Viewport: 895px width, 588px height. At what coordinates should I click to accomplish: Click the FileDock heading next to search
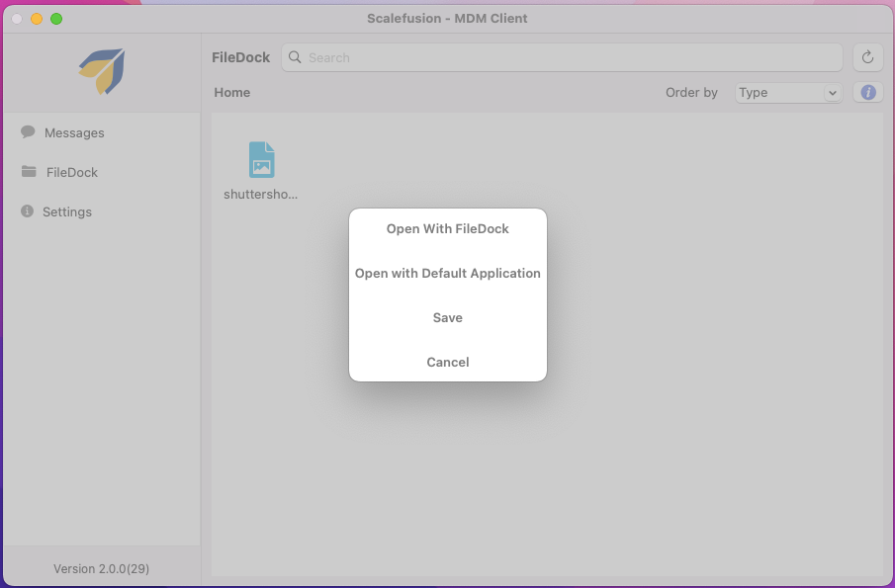pos(241,57)
